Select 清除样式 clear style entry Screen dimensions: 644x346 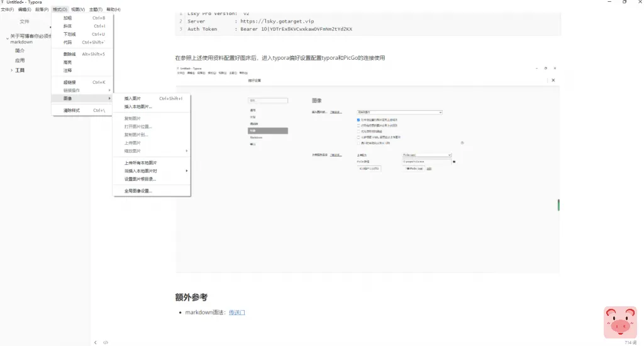[82, 111]
